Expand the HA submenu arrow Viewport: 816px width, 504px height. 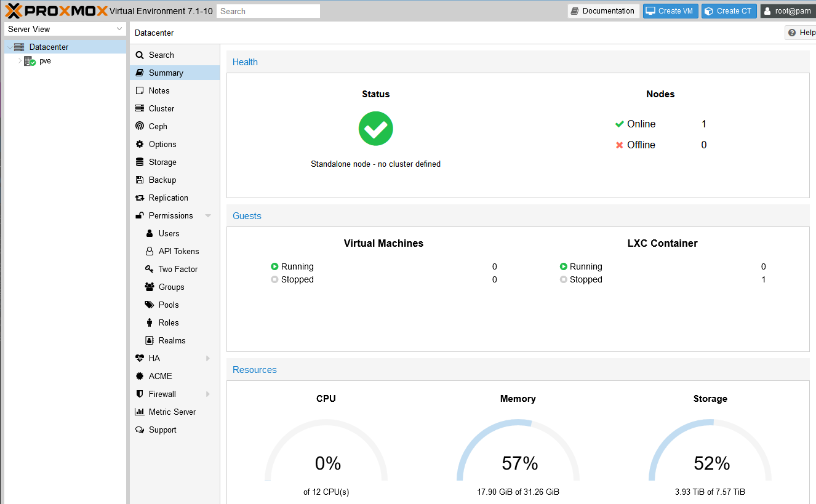[x=207, y=358]
